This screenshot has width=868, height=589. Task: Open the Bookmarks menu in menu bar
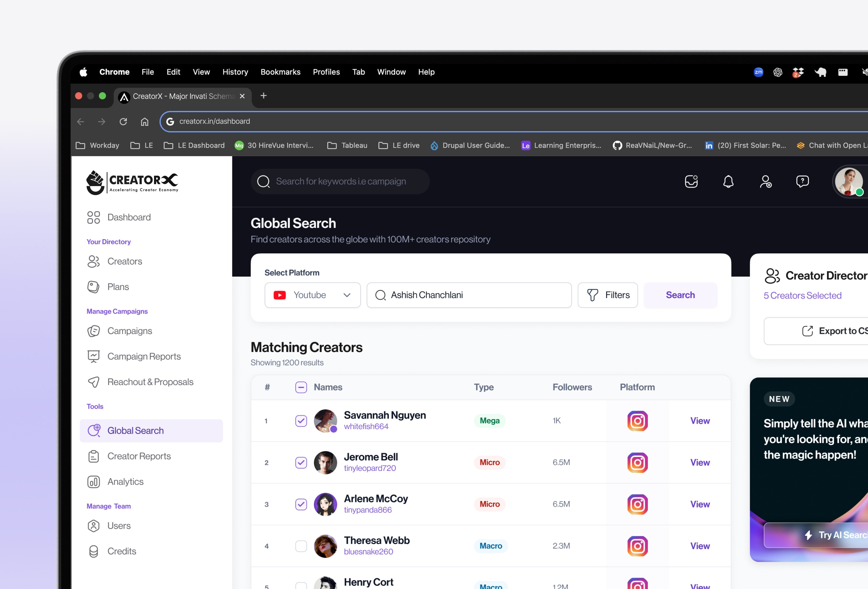(280, 72)
